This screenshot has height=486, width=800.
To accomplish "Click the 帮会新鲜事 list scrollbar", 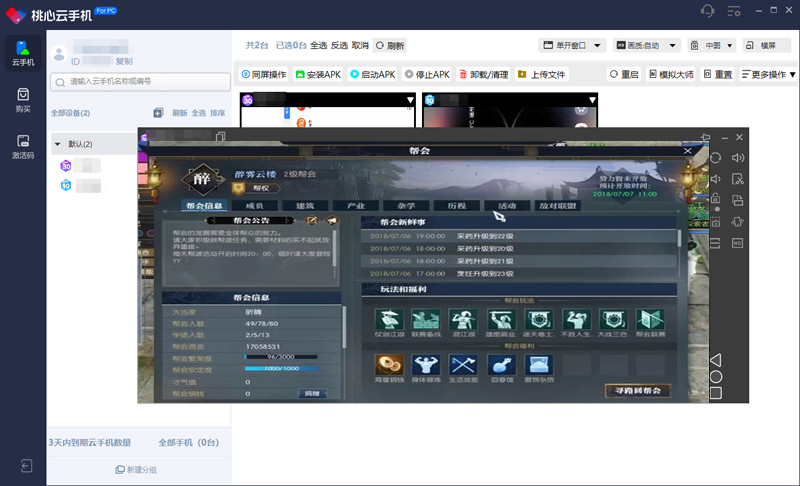I will coord(679,239).
